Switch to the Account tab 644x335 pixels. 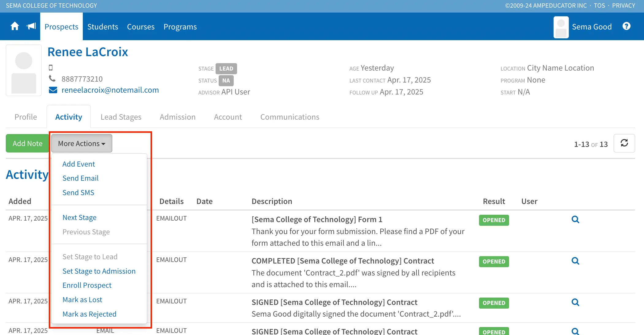228,117
